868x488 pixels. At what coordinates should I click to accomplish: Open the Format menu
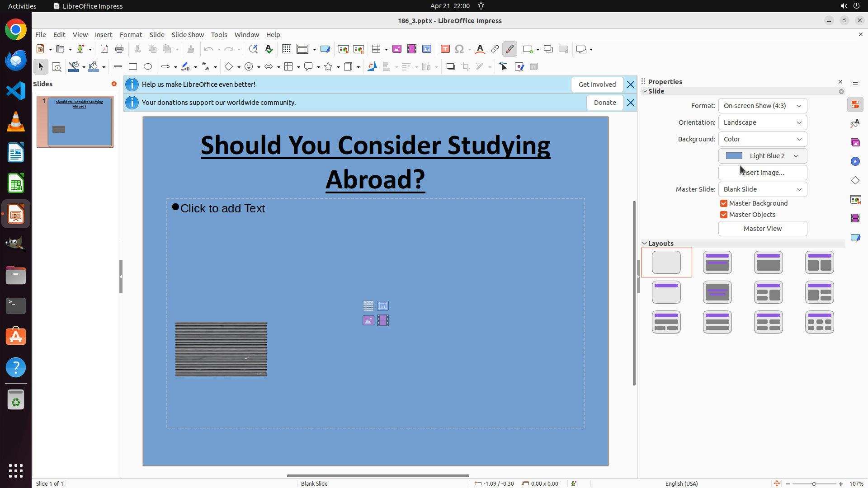coord(131,35)
